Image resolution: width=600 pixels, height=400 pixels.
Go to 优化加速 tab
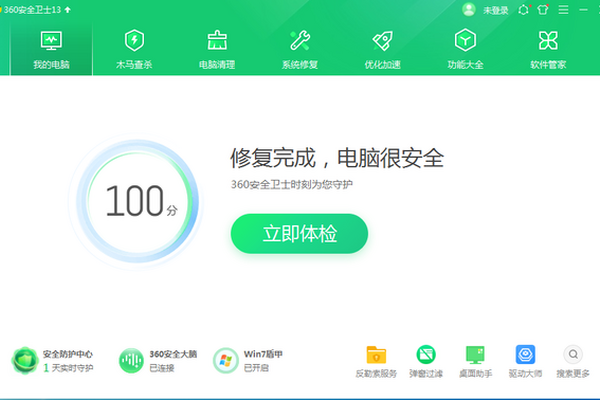click(382, 50)
